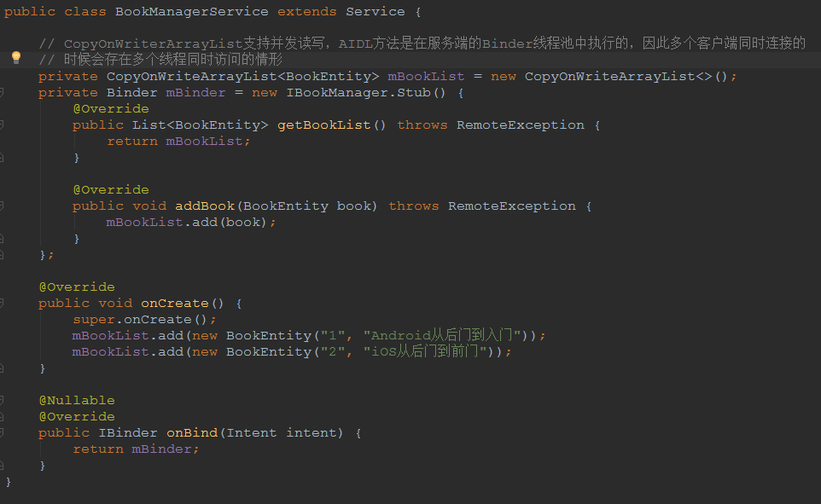Click CopyOnWriteArrayList<BookEntity> field type
Image resolution: width=821 pixels, height=504 pixels.
coord(243,77)
